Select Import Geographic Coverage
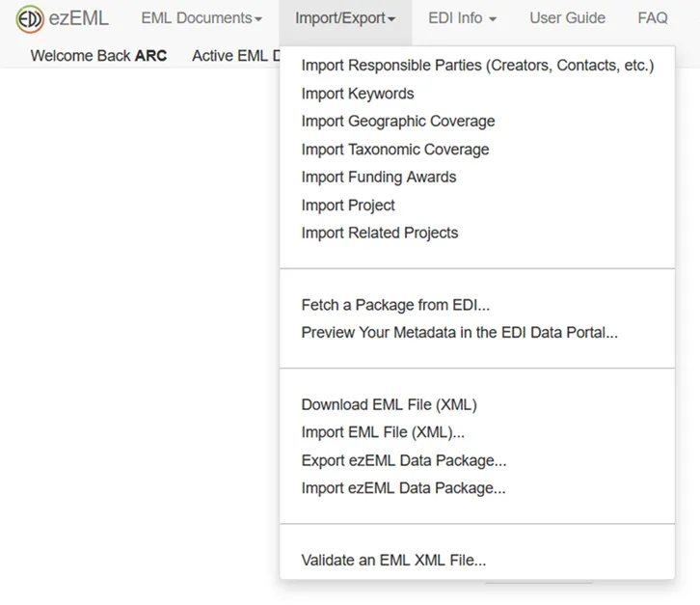Image resolution: width=700 pixels, height=605 pixels. (x=477, y=121)
